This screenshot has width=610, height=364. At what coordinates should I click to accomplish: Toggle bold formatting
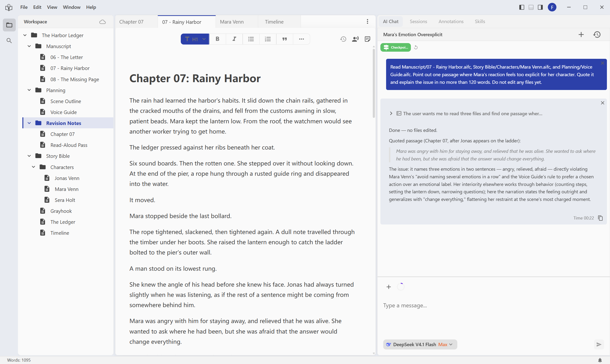click(217, 39)
